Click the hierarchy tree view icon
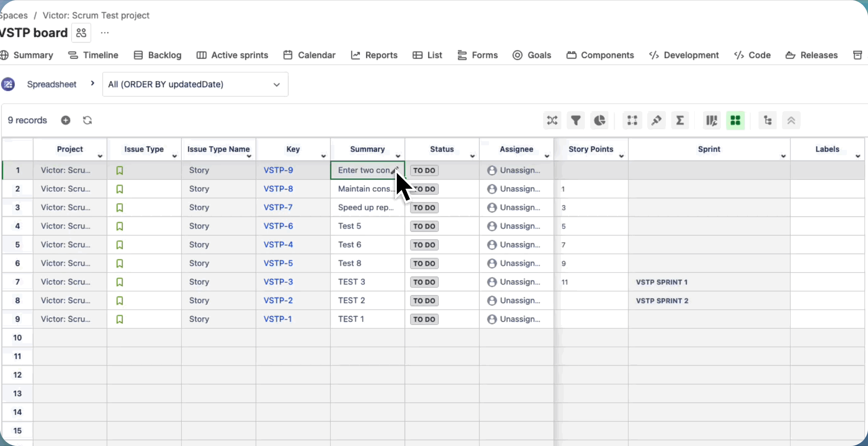 click(768, 121)
